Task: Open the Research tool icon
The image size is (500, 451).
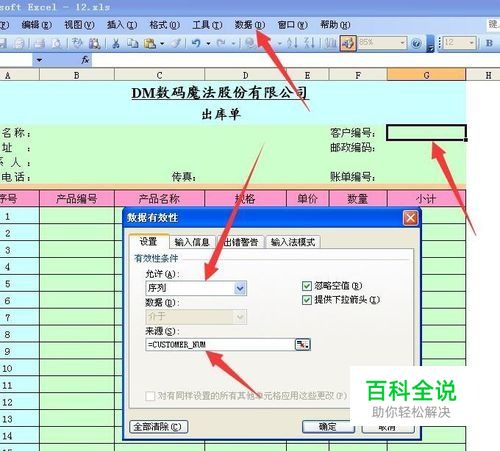Action: click(x=95, y=43)
